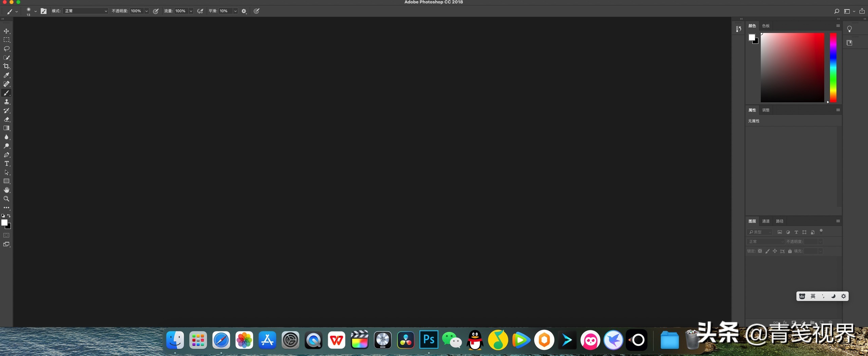
Task: Toggle the brush settings panel button
Action: tap(43, 11)
